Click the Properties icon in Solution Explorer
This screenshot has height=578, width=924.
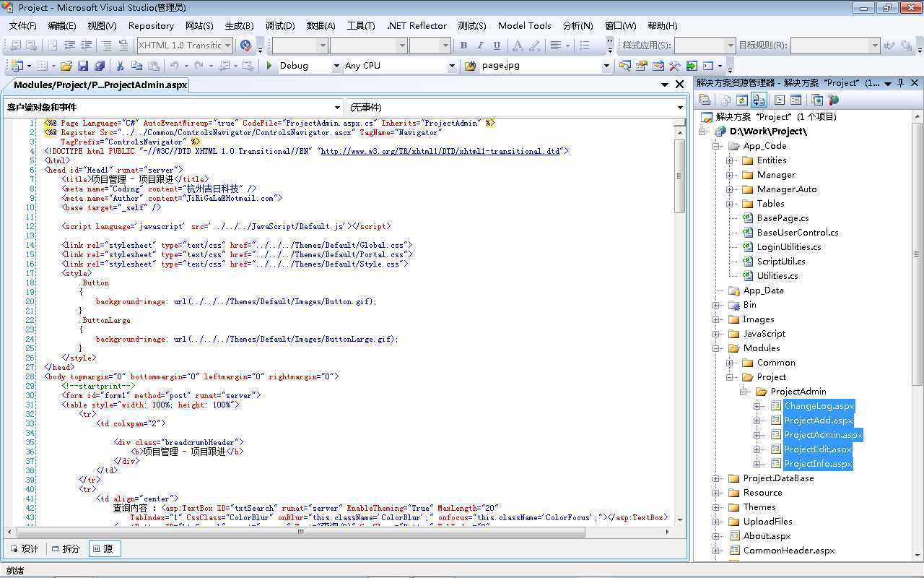point(705,100)
